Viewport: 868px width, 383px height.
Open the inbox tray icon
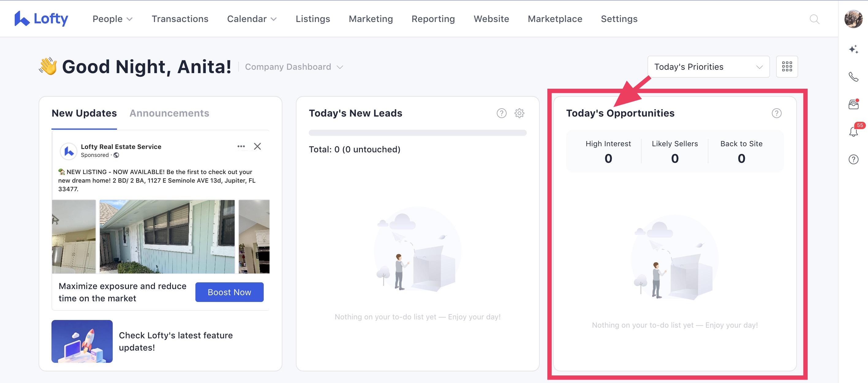[x=853, y=104]
